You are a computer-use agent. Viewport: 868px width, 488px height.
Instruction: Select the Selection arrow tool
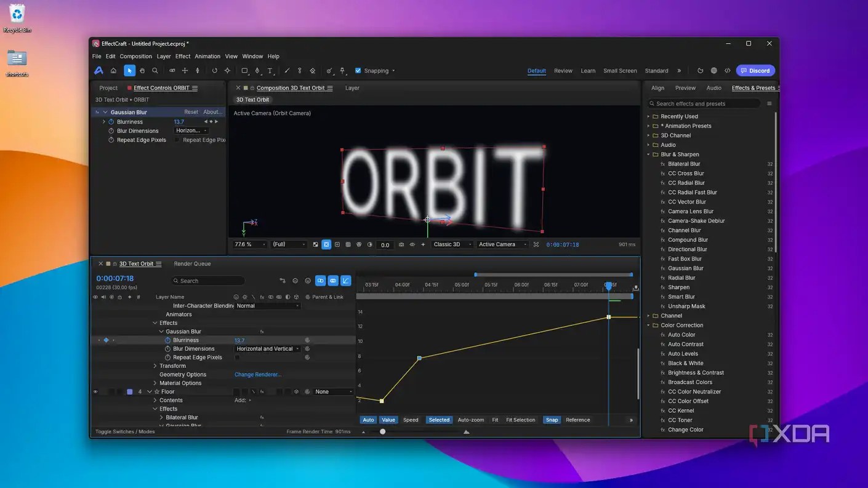coord(129,71)
